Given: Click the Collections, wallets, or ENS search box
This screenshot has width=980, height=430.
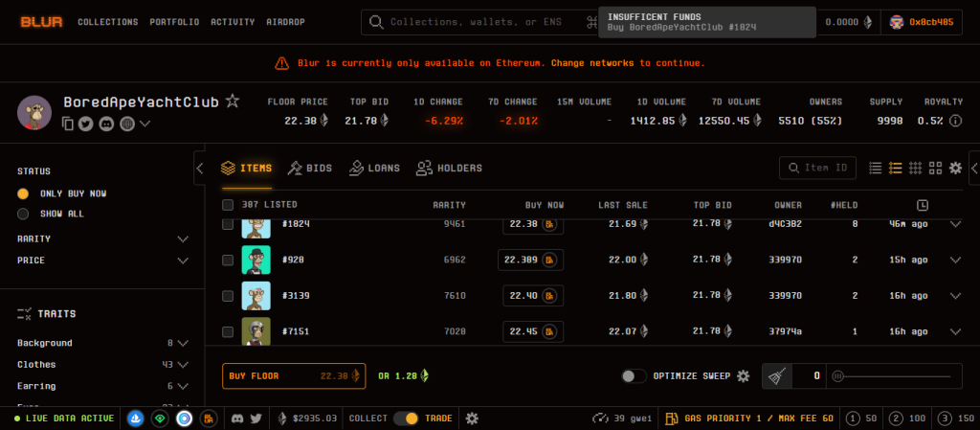Looking at the screenshot, I should tap(480, 22).
